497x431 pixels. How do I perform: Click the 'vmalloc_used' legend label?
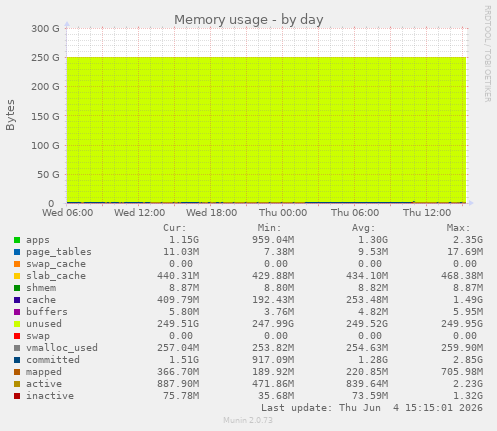[x=62, y=348]
